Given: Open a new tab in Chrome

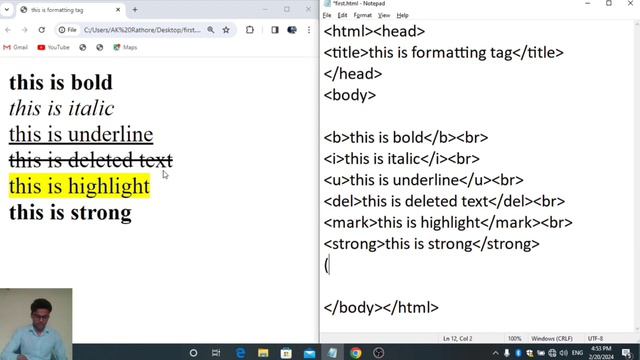Looking at the screenshot, I should pyautogui.click(x=135, y=10).
